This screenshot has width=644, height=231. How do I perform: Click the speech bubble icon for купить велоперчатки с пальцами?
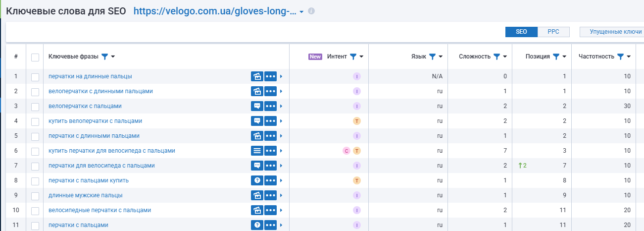(257, 121)
